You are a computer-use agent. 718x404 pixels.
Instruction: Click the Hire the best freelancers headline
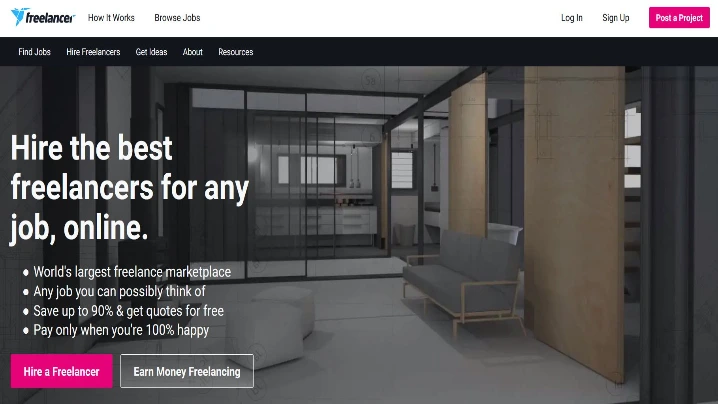click(x=130, y=187)
